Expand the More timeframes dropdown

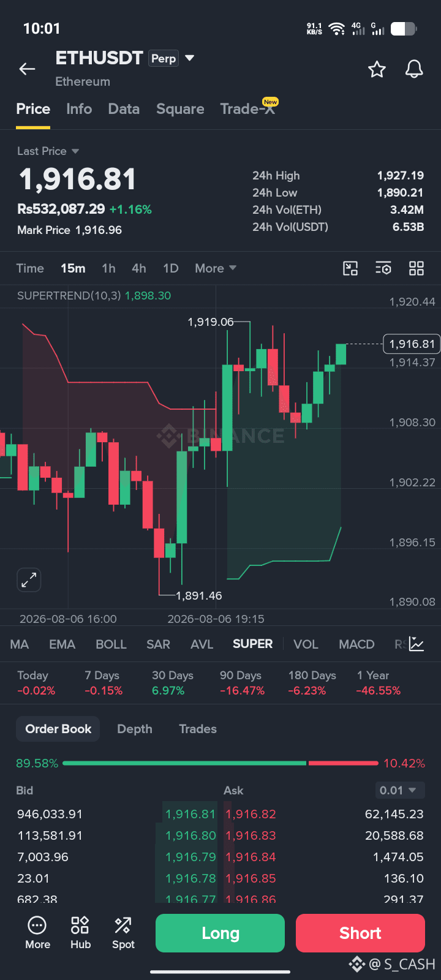(x=216, y=268)
